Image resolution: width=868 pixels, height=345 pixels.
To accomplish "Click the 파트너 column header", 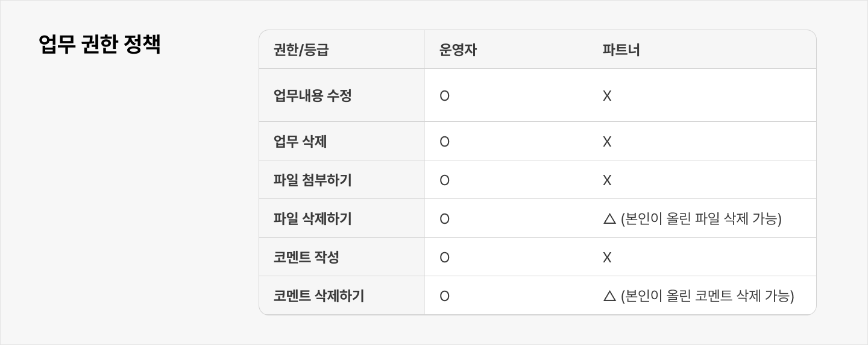I will tap(621, 50).
